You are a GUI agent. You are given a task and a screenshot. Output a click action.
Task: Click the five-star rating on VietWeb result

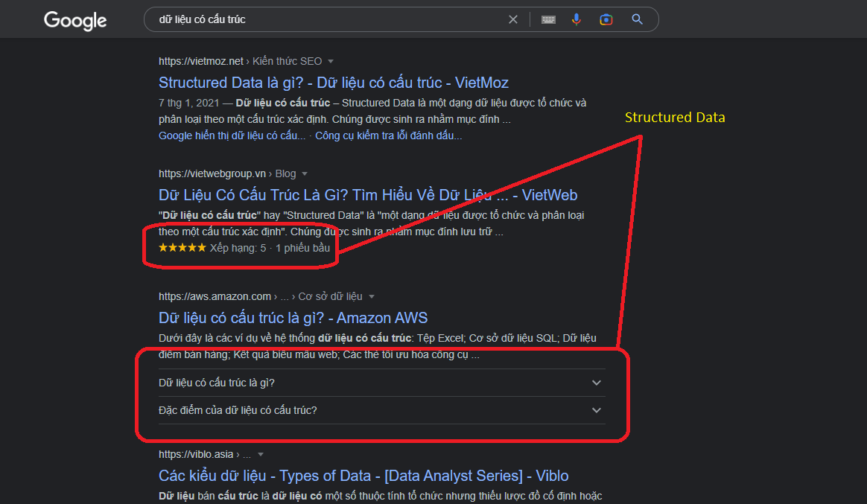point(182,248)
